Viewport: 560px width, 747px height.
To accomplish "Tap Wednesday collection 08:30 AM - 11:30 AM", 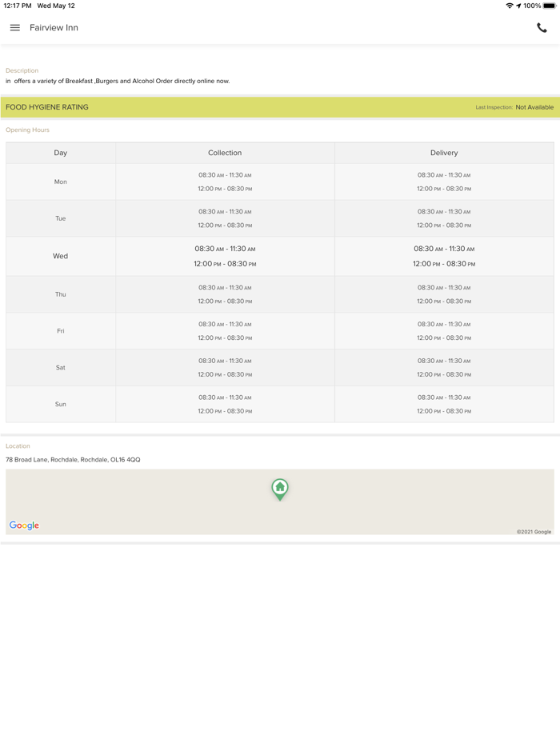I will (x=225, y=249).
